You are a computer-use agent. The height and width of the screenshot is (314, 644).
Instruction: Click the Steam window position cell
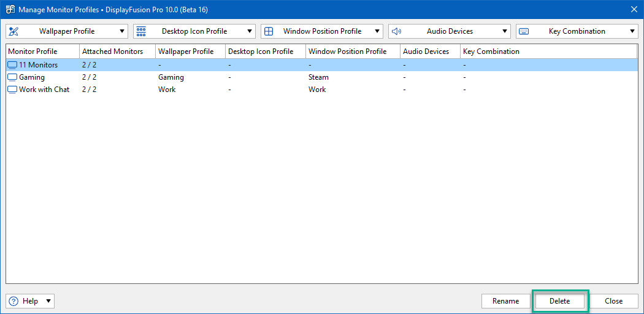pyautogui.click(x=318, y=77)
